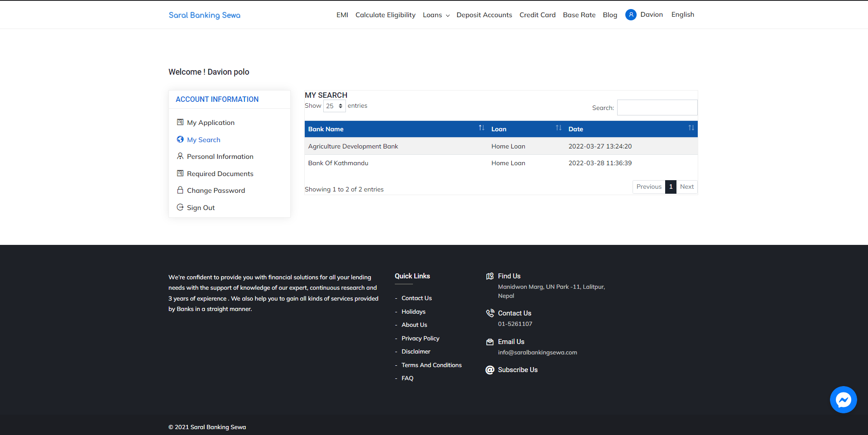The width and height of the screenshot is (868, 435).
Task: Click the Sign Out icon
Action: [x=180, y=207]
